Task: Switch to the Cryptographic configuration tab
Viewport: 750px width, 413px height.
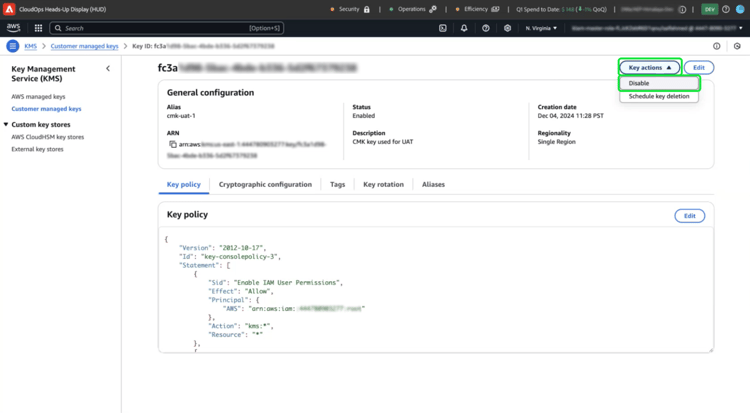Action: coord(265,184)
